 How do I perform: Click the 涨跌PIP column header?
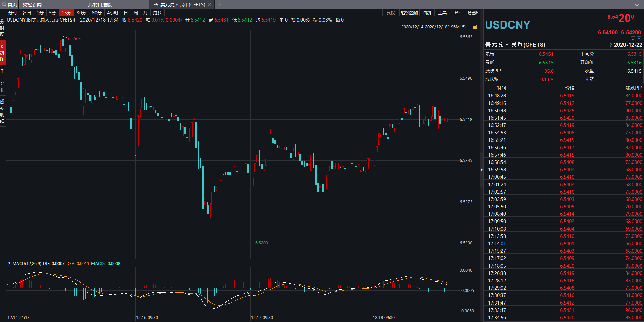coord(634,88)
